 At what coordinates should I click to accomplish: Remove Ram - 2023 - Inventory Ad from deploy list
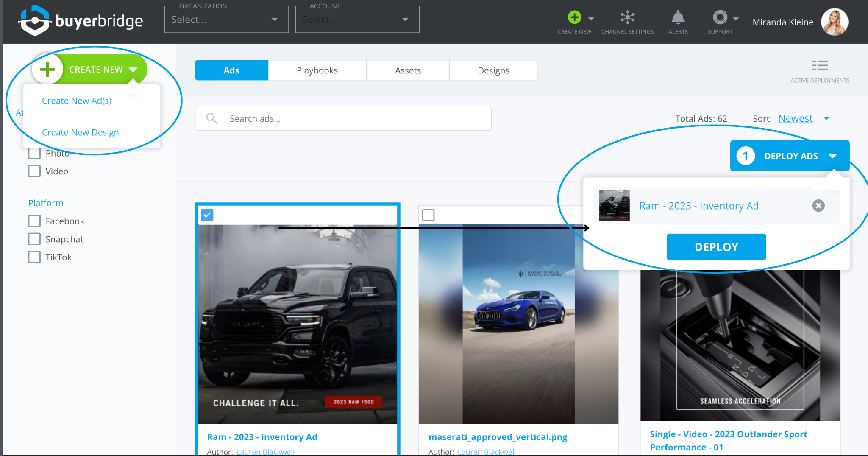[x=818, y=206]
